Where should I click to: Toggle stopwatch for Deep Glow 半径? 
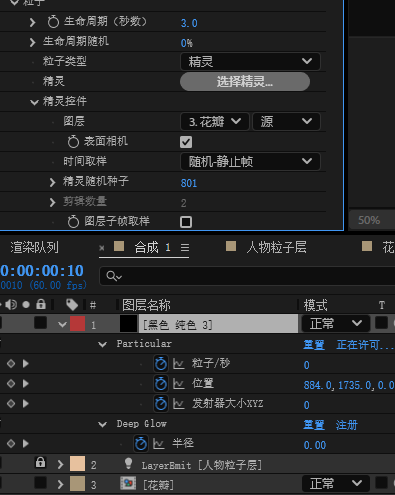click(141, 444)
